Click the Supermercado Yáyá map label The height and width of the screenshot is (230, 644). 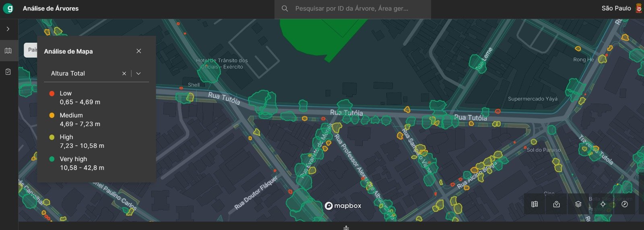tap(533, 99)
